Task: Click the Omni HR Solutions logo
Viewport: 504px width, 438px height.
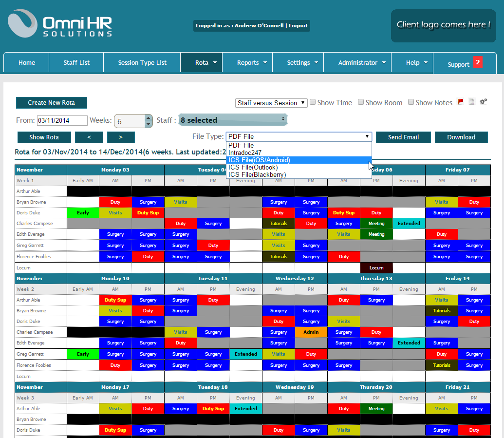Action: pyautogui.click(x=60, y=24)
